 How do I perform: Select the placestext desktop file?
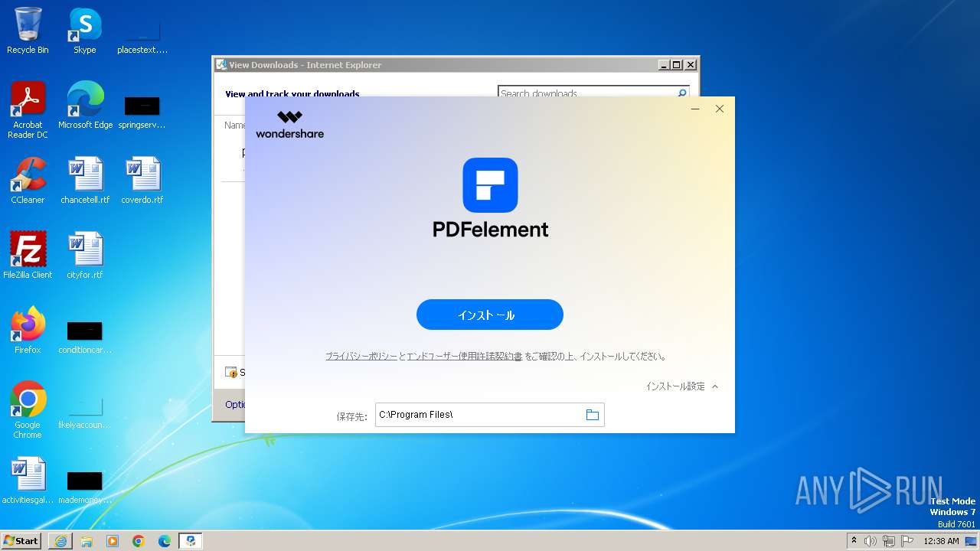click(x=142, y=34)
